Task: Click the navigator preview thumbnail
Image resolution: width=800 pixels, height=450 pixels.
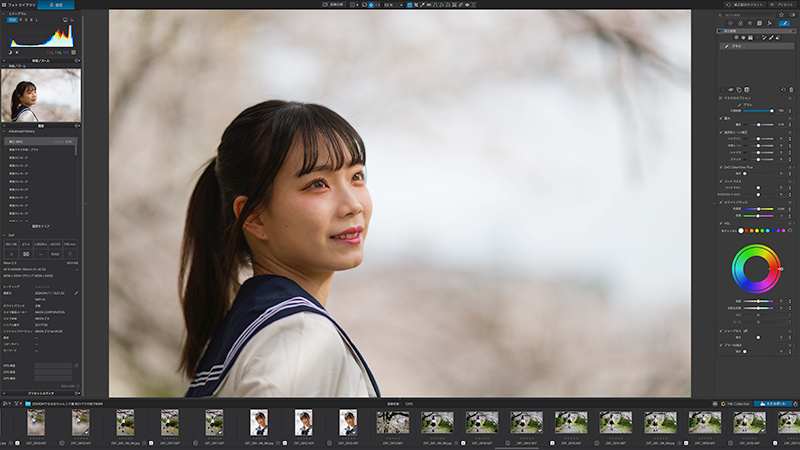Action: pos(41,95)
